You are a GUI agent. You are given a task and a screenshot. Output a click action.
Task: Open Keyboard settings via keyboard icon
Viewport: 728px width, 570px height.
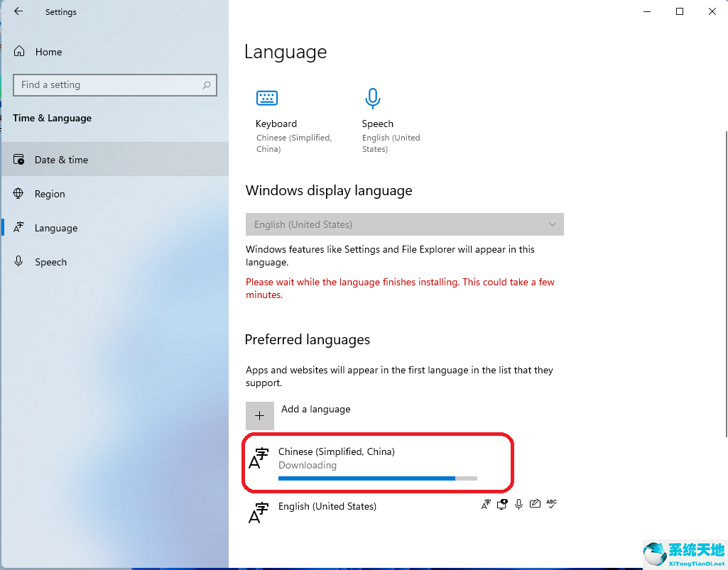[x=267, y=98]
